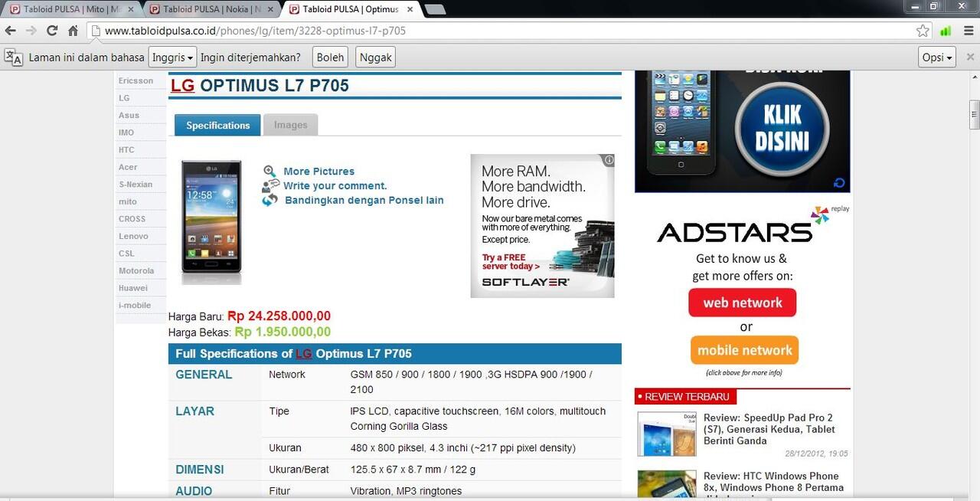Open Acer brand in the sidebar
This screenshot has width=980, height=501.
tap(128, 167)
